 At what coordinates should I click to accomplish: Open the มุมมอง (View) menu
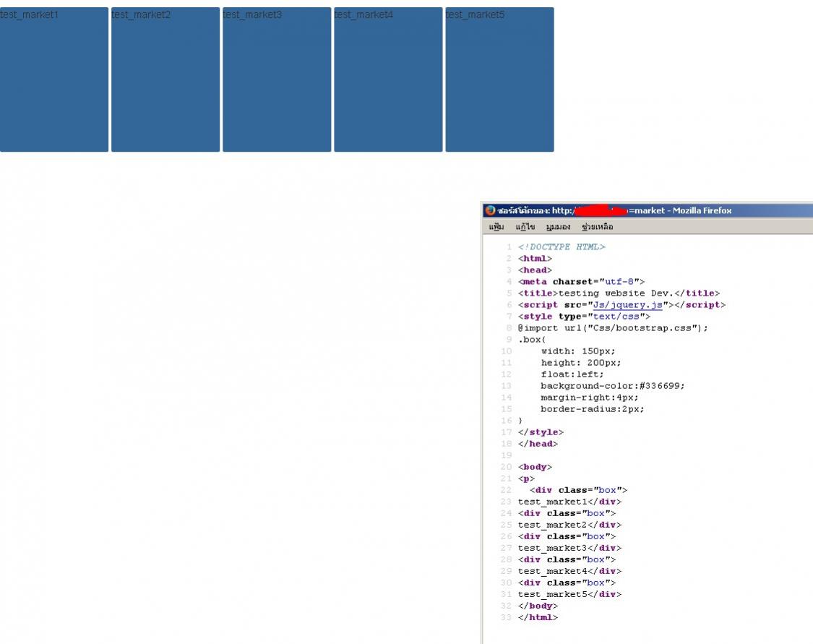point(559,227)
